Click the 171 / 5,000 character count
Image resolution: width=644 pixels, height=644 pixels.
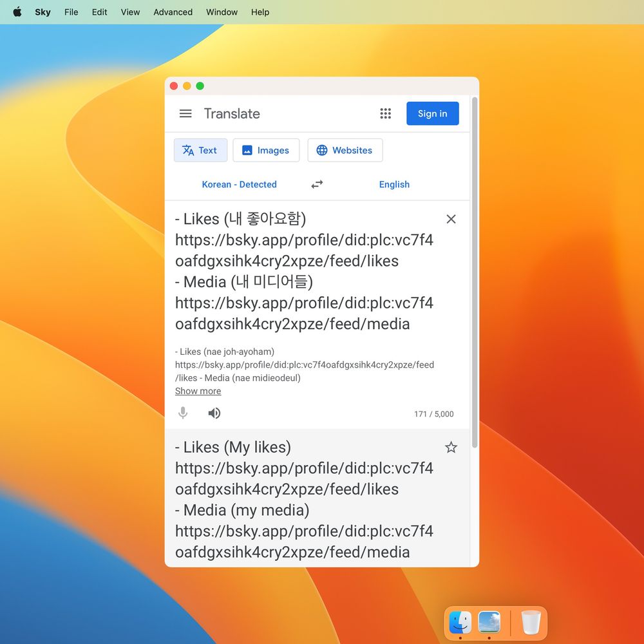click(x=433, y=414)
